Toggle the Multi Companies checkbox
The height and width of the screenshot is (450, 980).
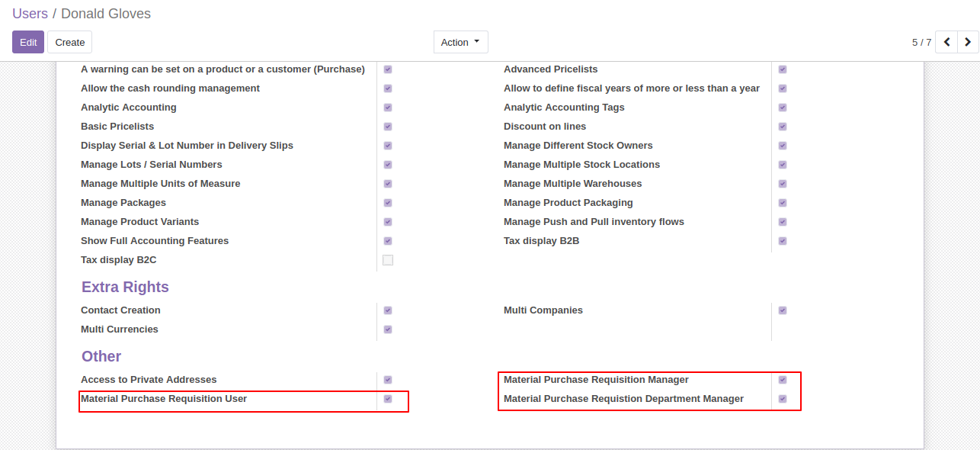pos(783,310)
